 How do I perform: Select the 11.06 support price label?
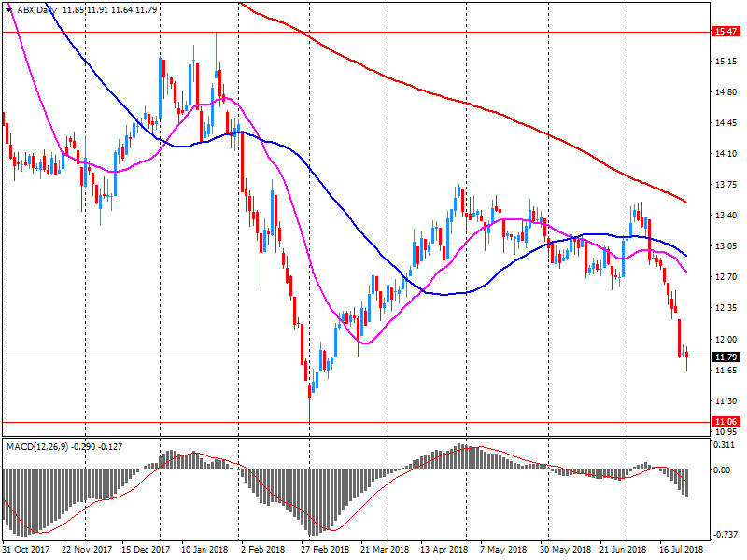click(726, 422)
